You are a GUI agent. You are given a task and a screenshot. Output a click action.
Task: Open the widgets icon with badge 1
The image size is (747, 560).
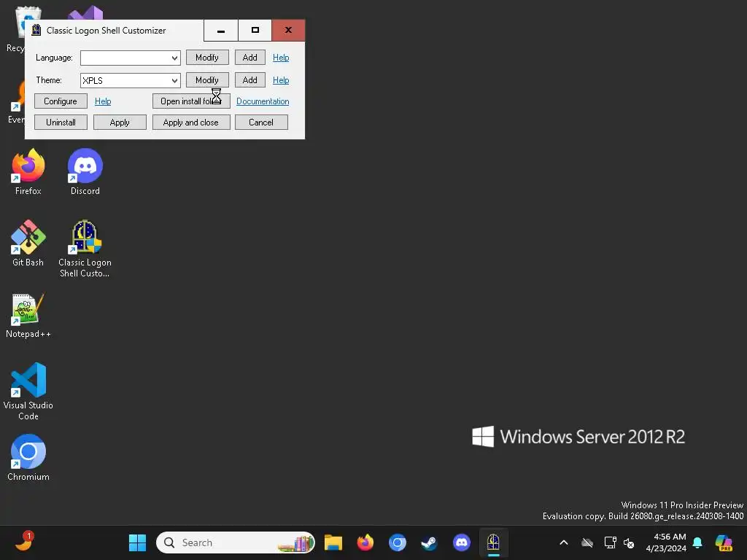point(24,542)
